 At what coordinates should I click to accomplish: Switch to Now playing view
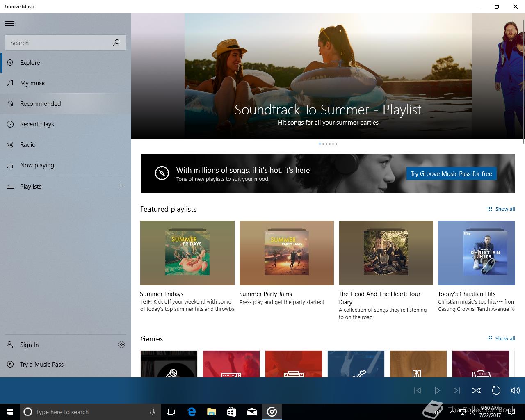[x=66, y=165]
